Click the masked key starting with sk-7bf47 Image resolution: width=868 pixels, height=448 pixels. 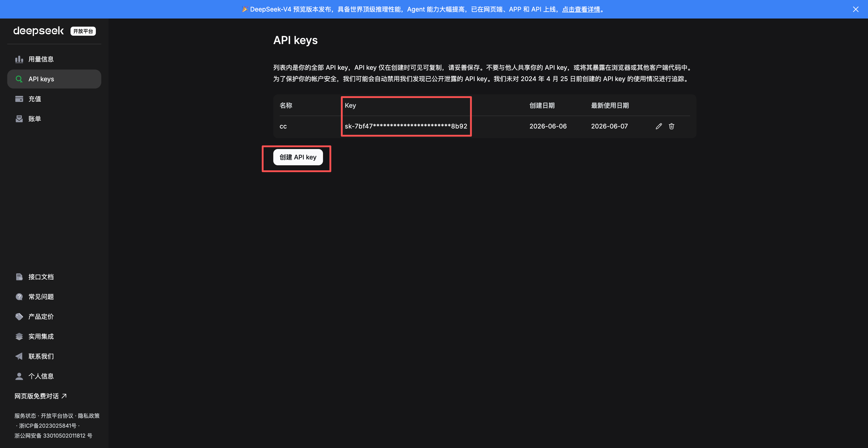[x=406, y=126]
